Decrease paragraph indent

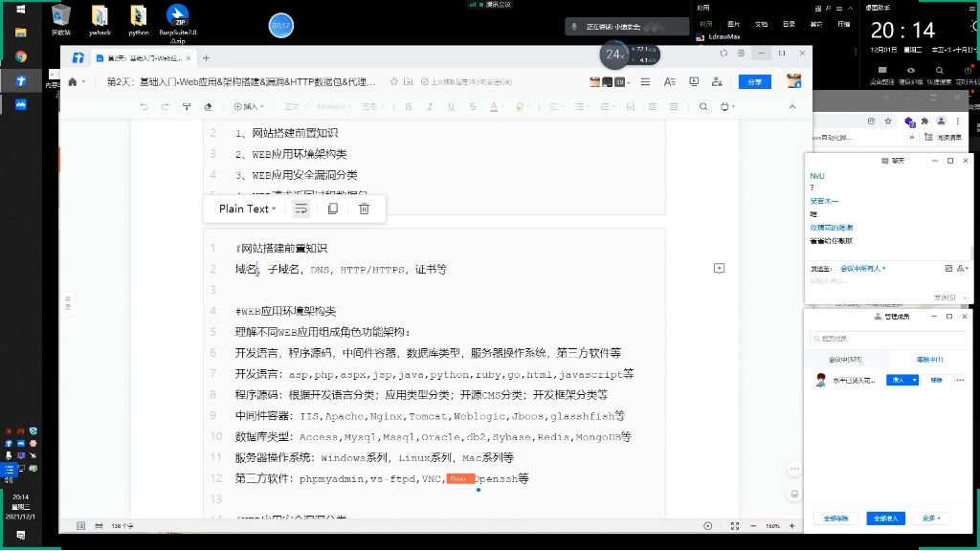653,107
